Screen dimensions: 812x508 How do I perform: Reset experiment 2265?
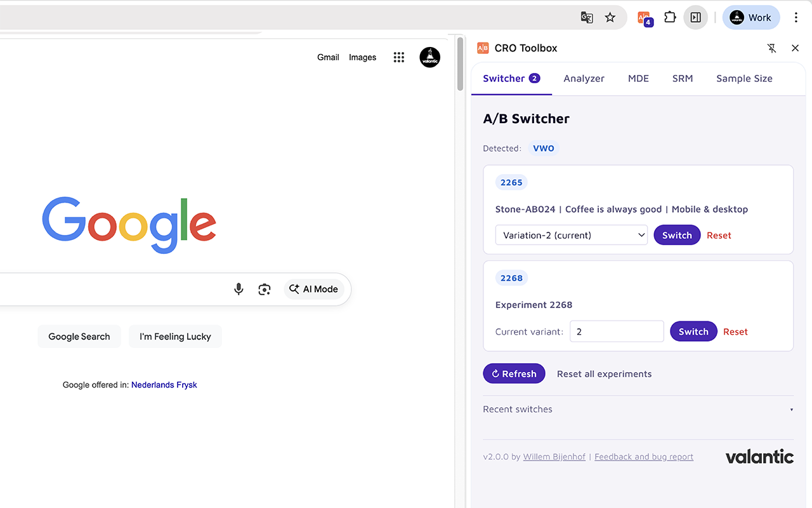(719, 235)
